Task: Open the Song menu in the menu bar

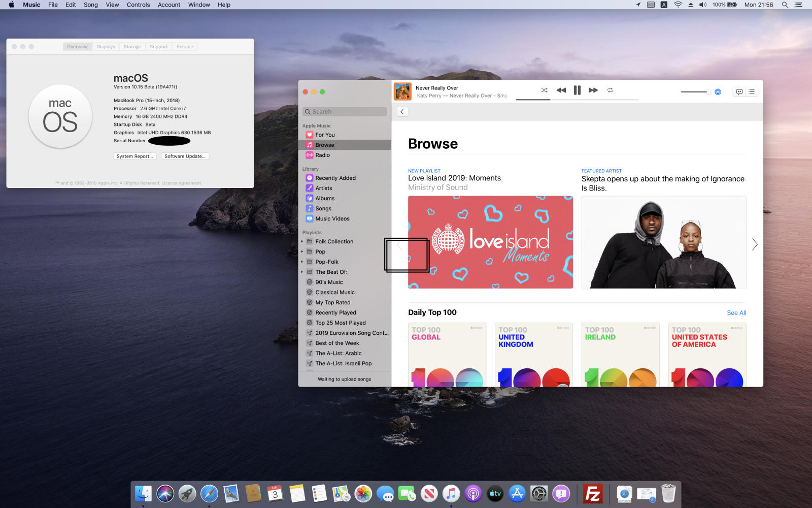Action: (x=91, y=5)
